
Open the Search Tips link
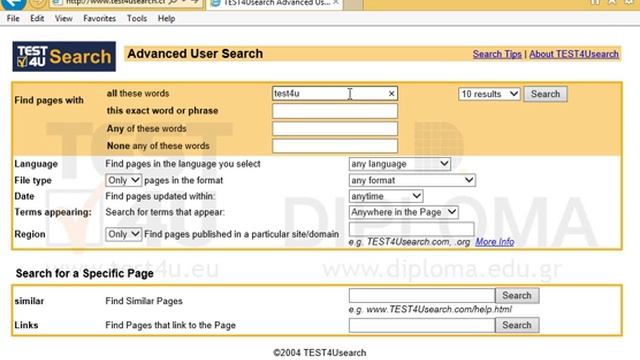497,54
